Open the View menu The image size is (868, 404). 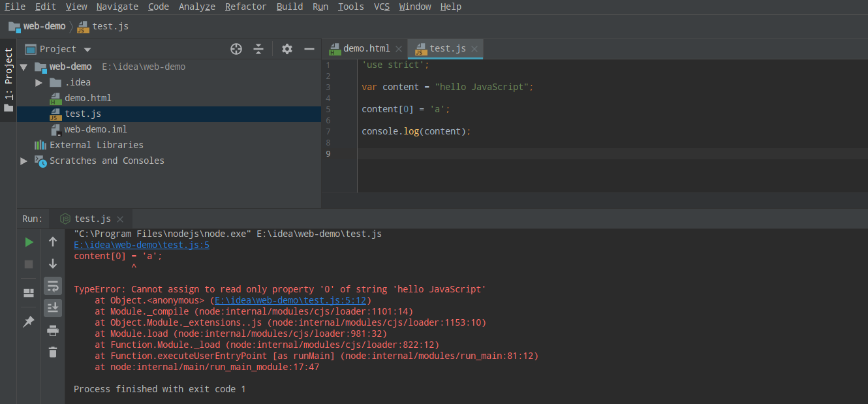(76, 7)
